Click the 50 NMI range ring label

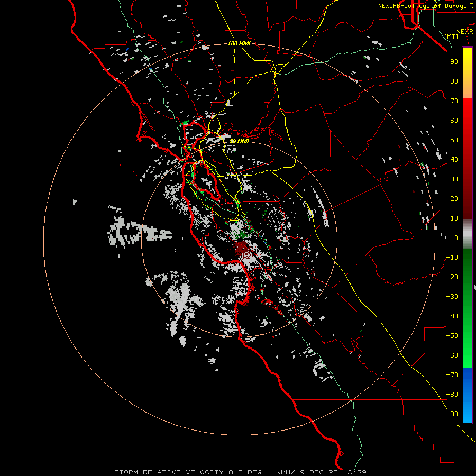239,141
